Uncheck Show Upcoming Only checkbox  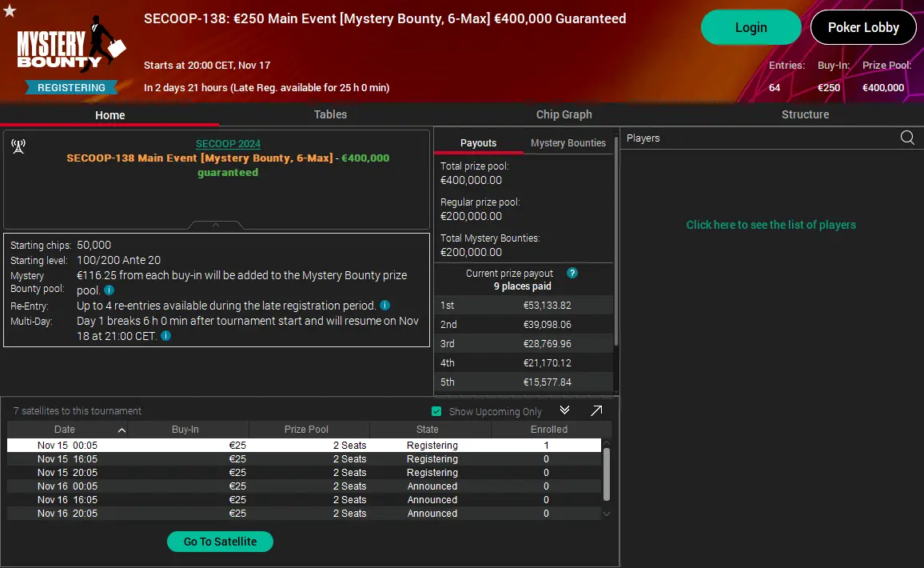click(x=436, y=411)
